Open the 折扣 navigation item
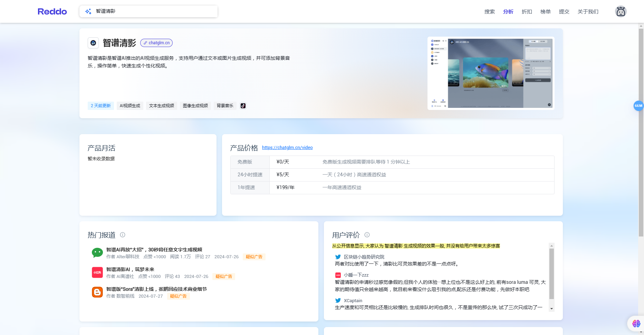 527,12
